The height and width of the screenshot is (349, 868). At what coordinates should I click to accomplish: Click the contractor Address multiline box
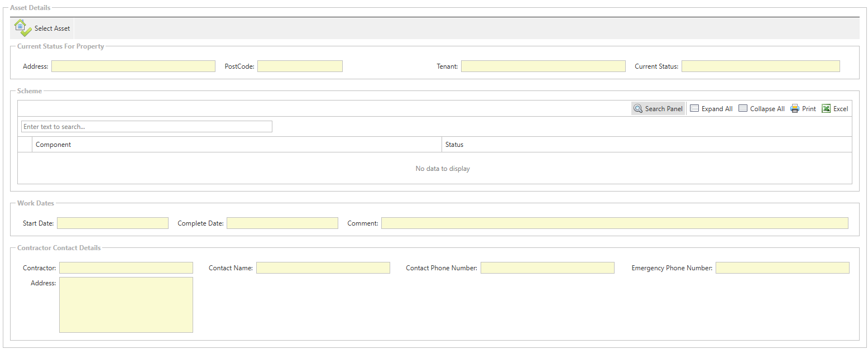pos(126,305)
